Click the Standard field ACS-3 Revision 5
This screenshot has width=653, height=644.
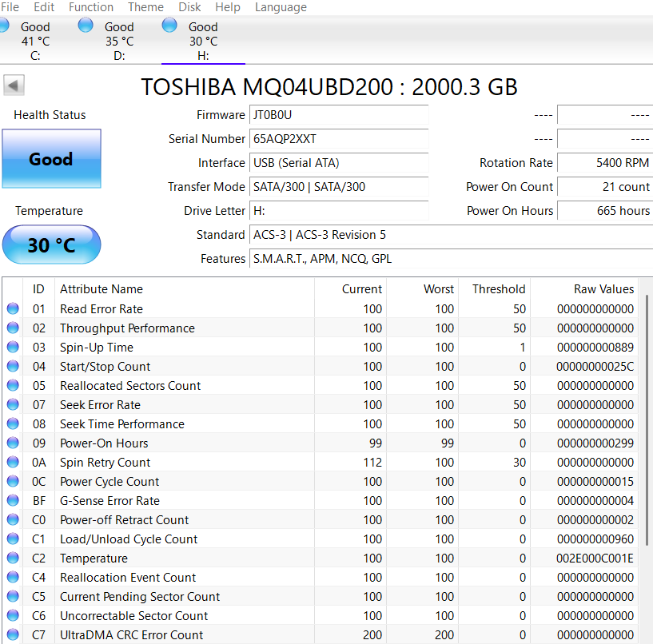tap(451, 235)
